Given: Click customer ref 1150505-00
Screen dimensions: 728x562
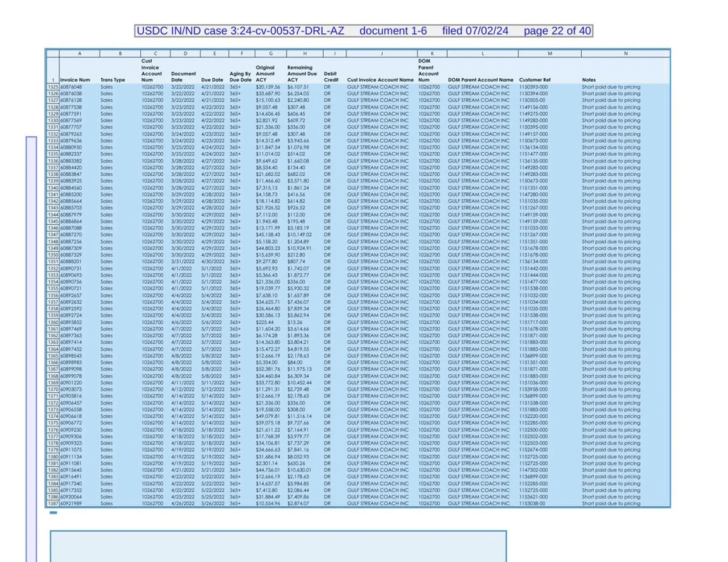Looking at the screenshot, I should (x=533, y=100).
